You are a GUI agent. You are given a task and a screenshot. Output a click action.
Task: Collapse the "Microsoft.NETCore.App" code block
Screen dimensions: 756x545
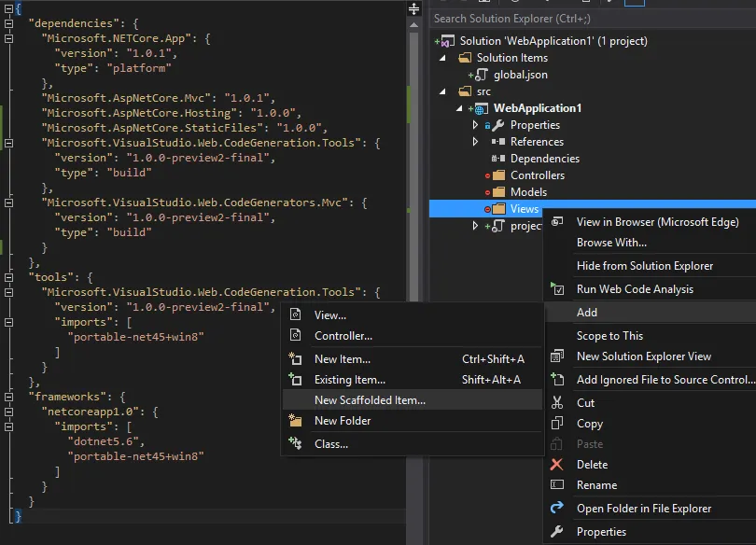pyautogui.click(x=8, y=38)
